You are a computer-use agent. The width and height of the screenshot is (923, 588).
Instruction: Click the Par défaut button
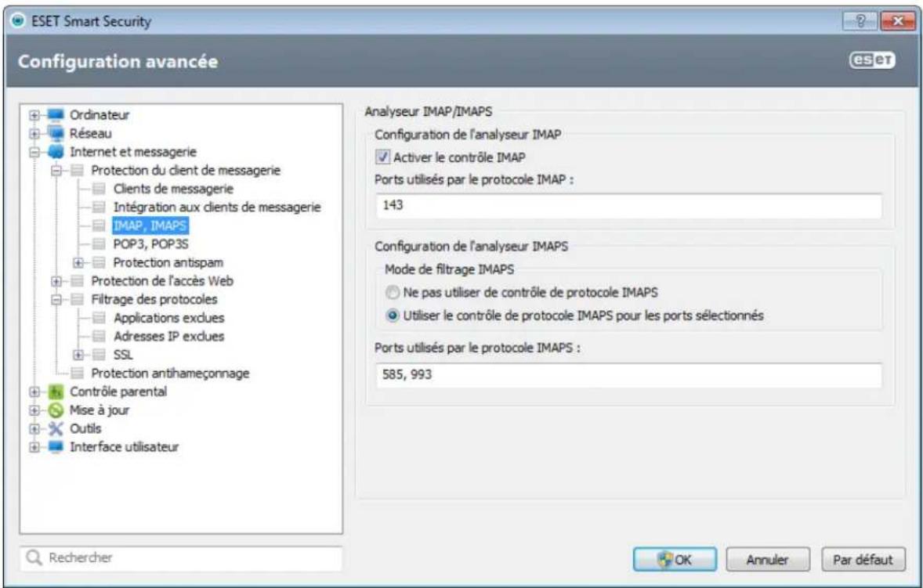click(863, 560)
